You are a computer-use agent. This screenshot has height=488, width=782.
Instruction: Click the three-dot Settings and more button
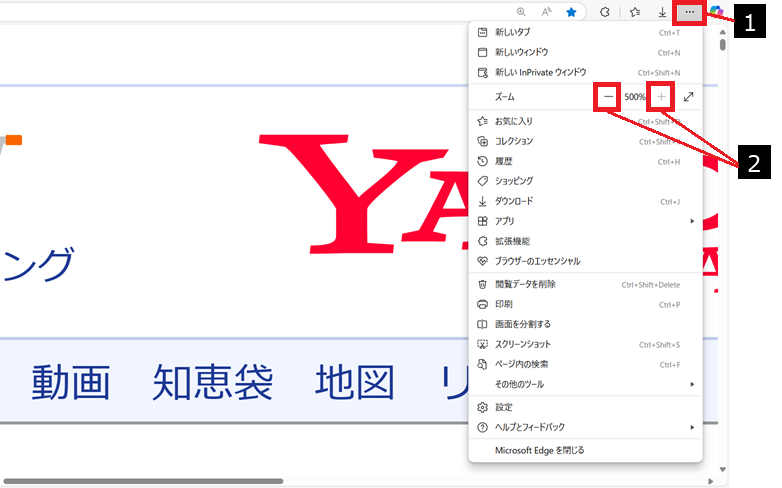coord(689,12)
